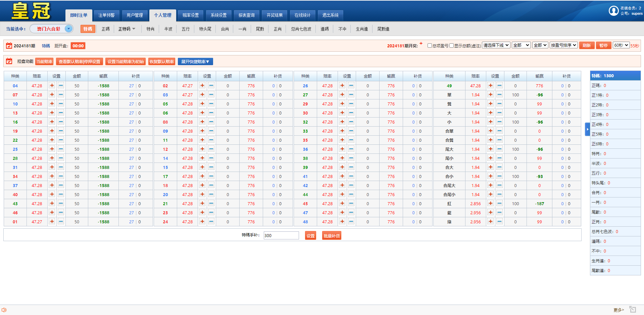The height and width of the screenshot is (315, 644).
Task: Open the 请选择下线 dropdown
Action: pos(496,45)
